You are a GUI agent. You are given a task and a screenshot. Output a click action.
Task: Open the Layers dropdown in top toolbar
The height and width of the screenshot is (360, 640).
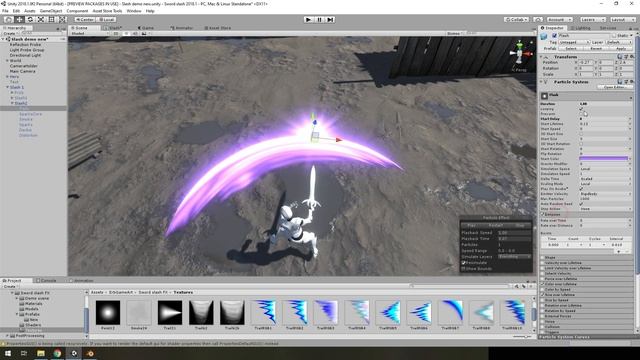tap(592, 19)
